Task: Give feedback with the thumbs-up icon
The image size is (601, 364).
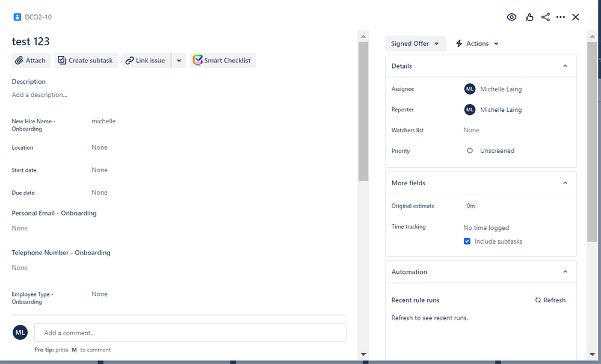Action: coord(529,17)
